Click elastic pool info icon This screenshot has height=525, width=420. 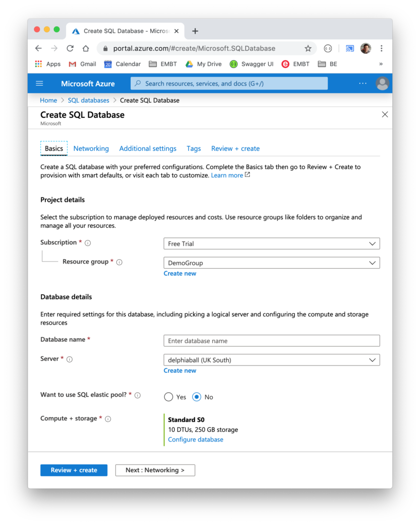(137, 395)
